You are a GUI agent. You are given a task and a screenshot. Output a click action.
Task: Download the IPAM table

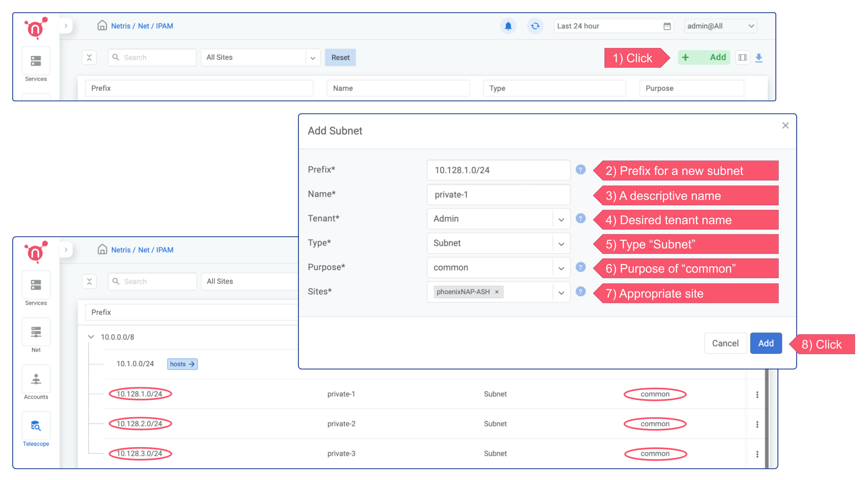[759, 57]
